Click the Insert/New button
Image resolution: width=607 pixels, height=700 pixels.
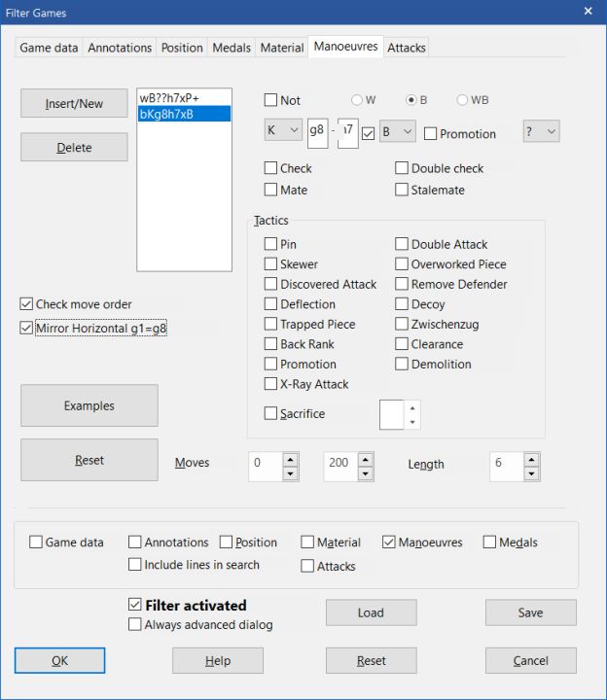tap(74, 103)
